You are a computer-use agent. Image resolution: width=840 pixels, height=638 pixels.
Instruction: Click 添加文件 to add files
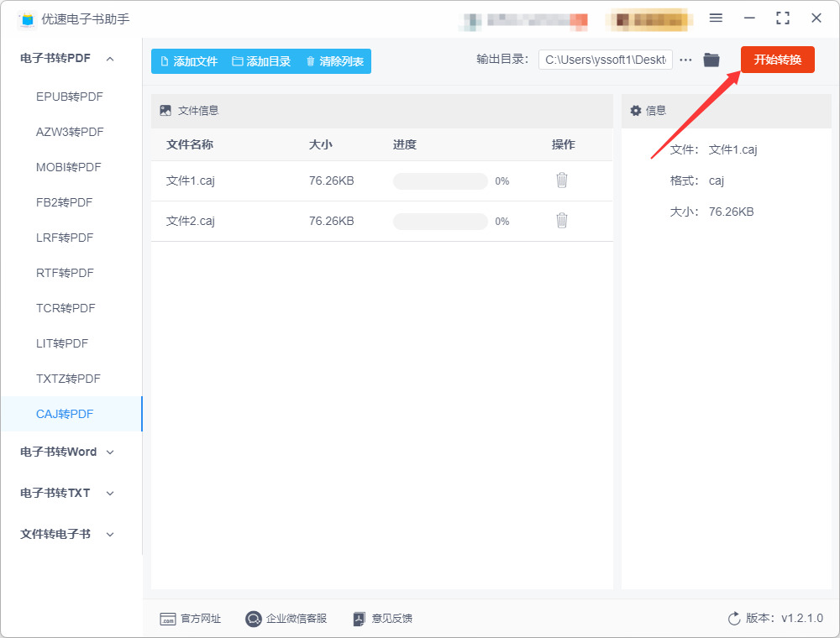click(189, 61)
